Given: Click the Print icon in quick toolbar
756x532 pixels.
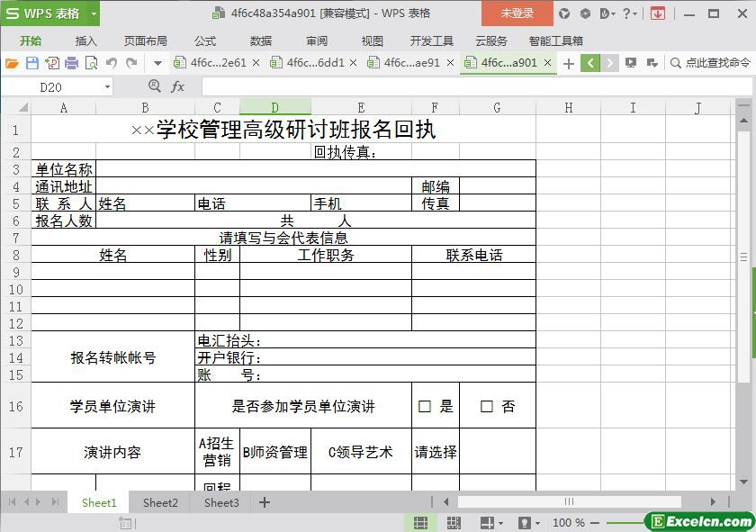Looking at the screenshot, I should [71, 63].
